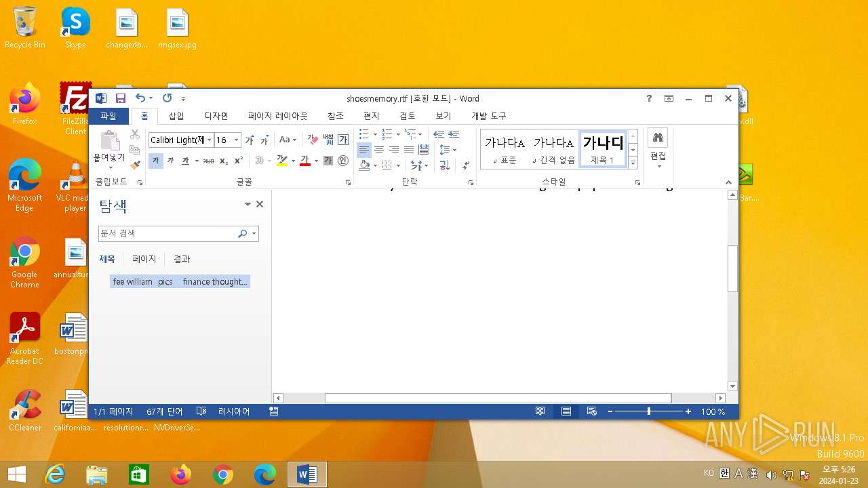Click the bullet list icon
Image resolution: width=868 pixels, height=488 pixels.
pyautogui.click(x=364, y=134)
